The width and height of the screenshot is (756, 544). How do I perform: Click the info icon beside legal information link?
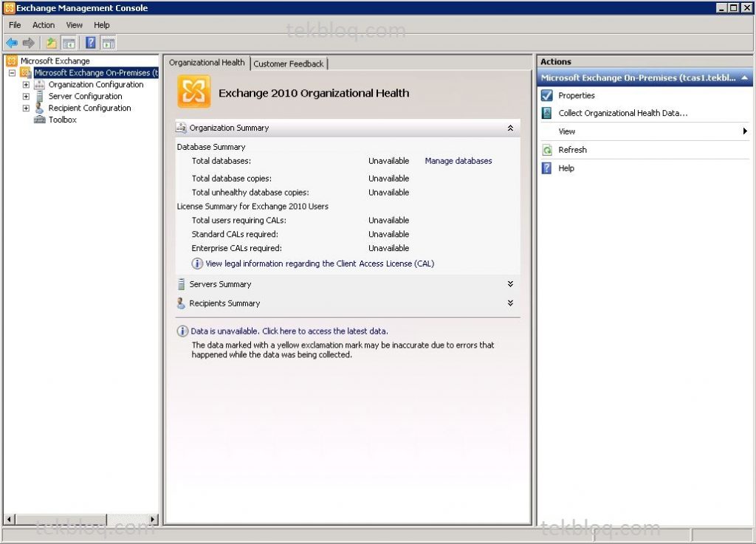coord(196,264)
